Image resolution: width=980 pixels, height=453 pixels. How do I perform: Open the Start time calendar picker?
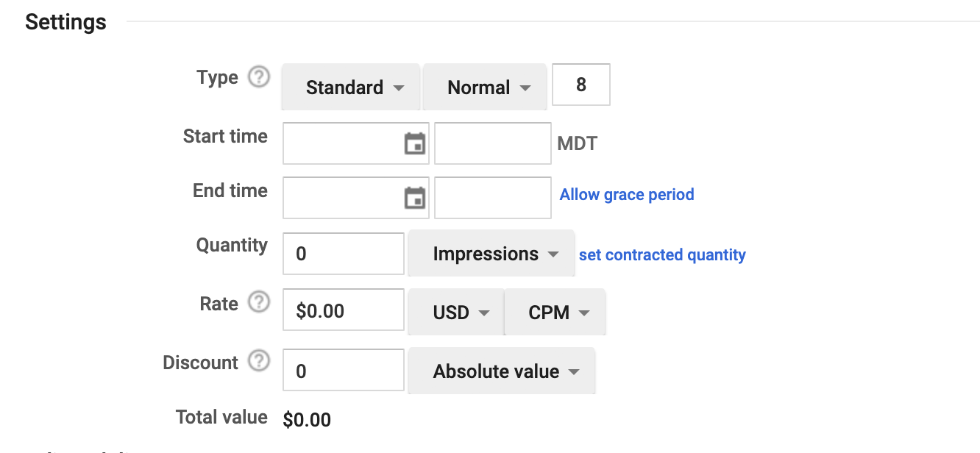click(x=416, y=143)
